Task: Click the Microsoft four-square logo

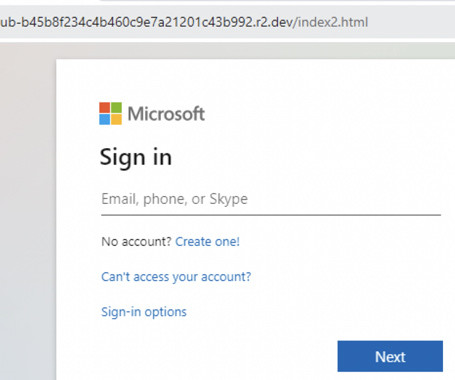Action: (110, 113)
